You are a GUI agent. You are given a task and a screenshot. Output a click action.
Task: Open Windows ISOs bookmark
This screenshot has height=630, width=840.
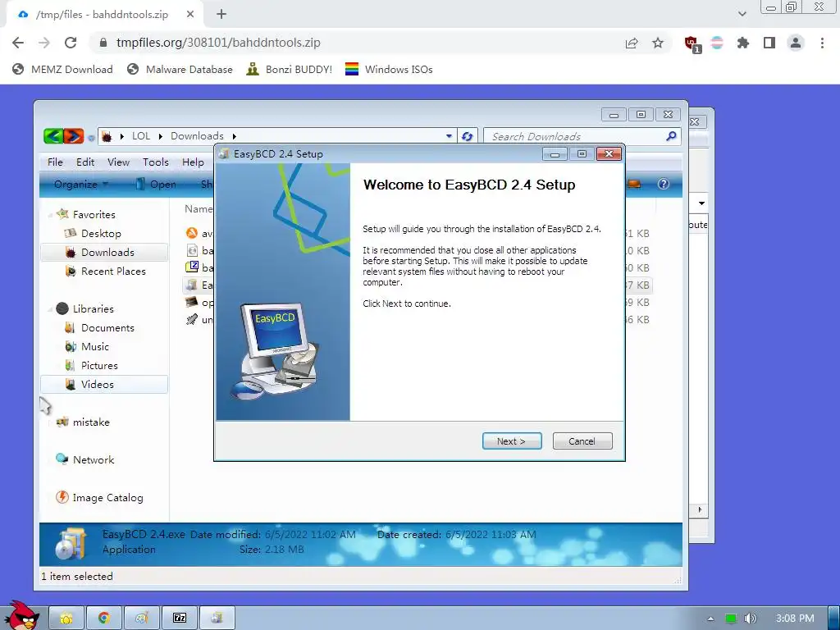[x=388, y=69]
